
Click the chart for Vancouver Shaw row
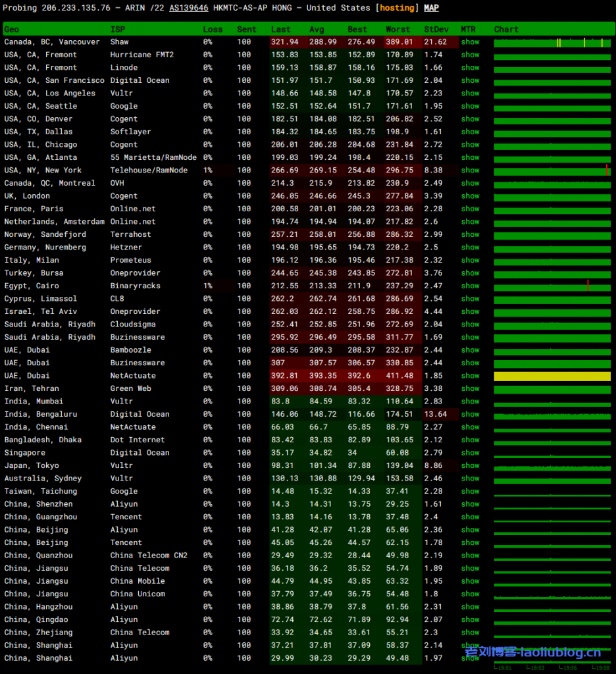(x=552, y=42)
